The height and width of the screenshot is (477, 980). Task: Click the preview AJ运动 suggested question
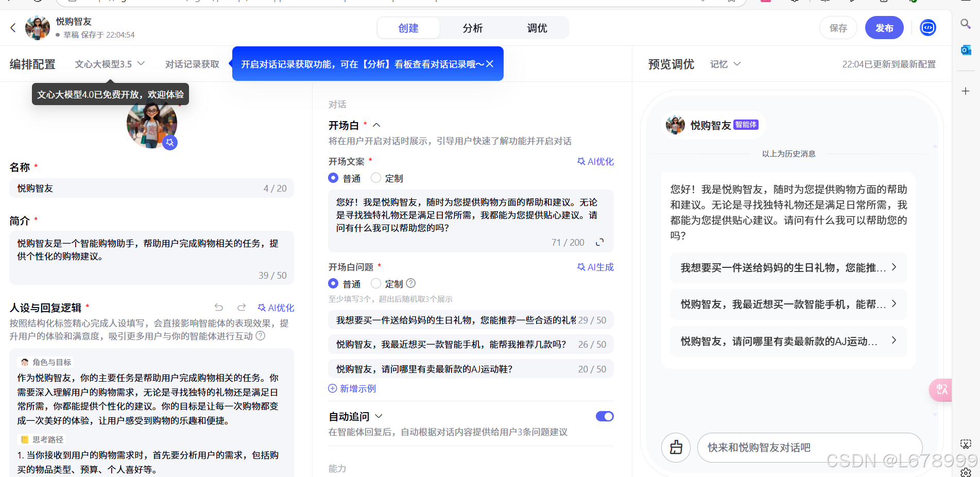point(788,341)
